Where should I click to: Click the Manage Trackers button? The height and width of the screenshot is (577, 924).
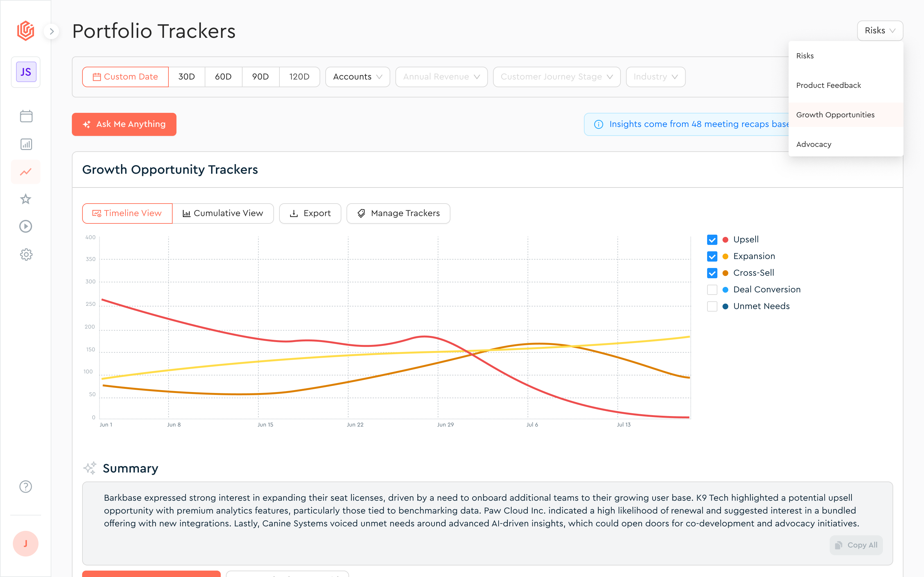coord(398,213)
